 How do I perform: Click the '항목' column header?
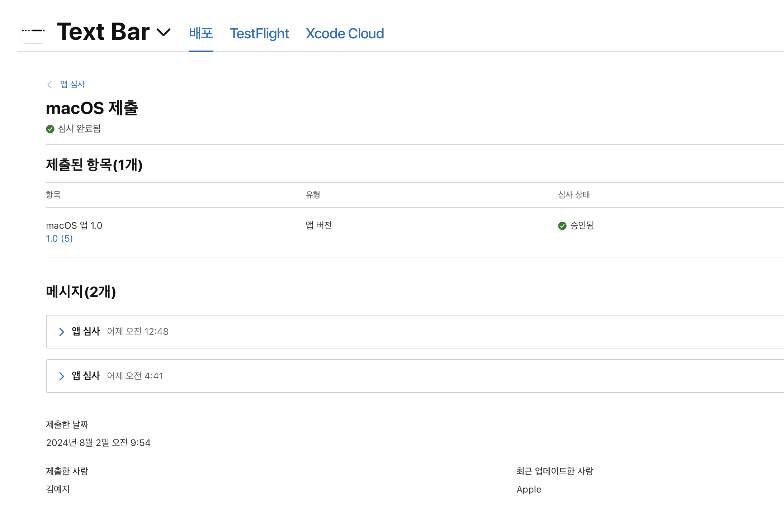pos(53,195)
